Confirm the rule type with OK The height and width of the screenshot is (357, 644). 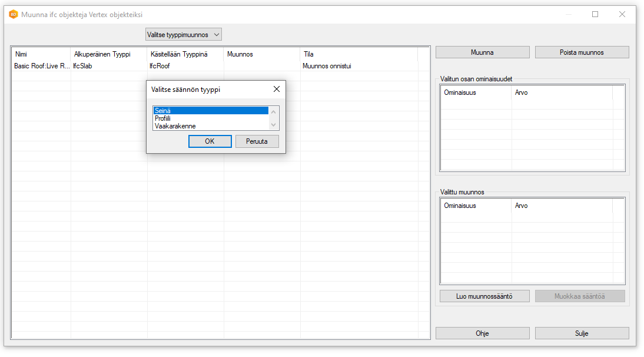coord(210,141)
